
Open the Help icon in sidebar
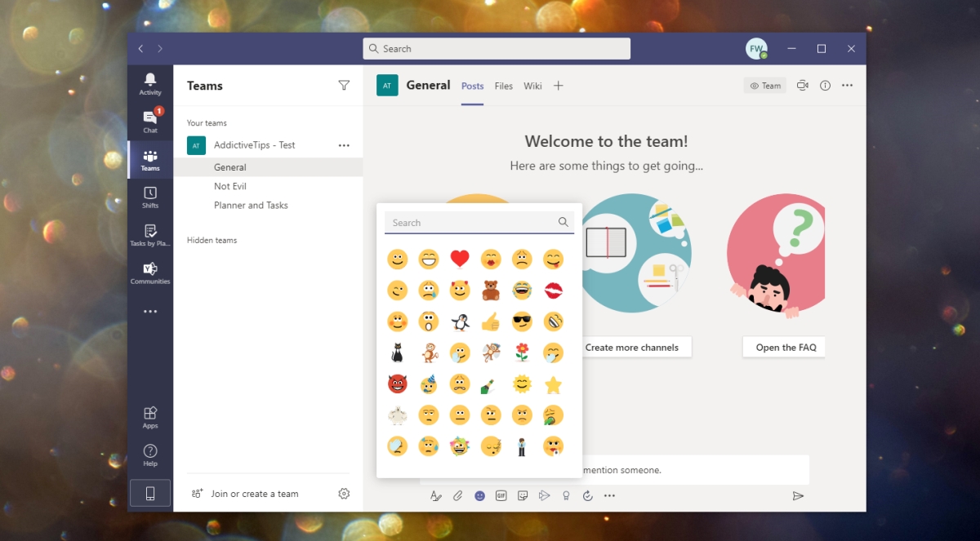[x=150, y=455]
